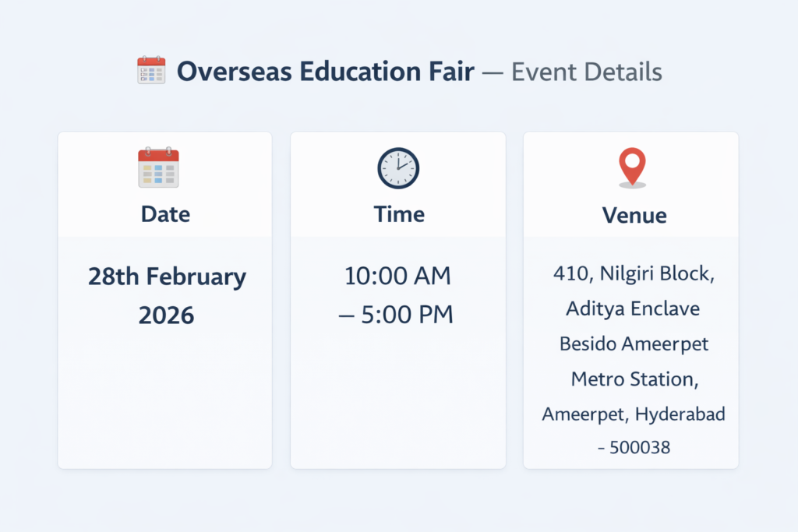Click the 2026 year text
The height and width of the screenshot is (532, 798).
click(x=166, y=315)
